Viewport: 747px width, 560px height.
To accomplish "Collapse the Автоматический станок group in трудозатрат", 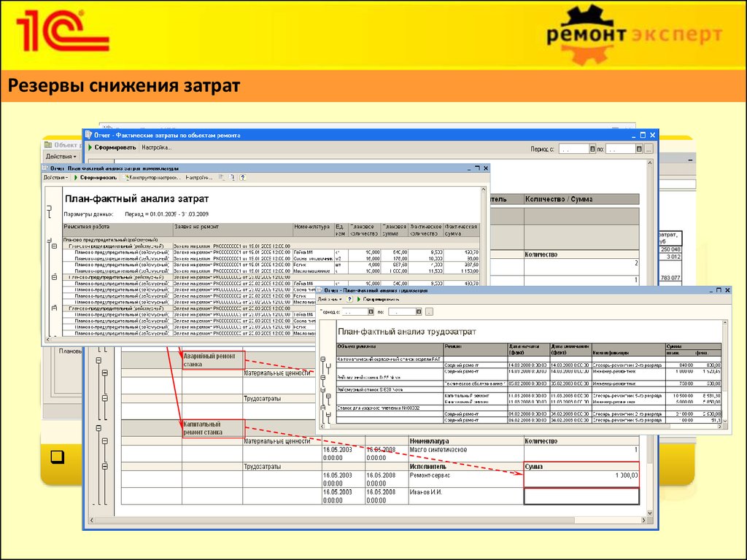I will (x=323, y=359).
